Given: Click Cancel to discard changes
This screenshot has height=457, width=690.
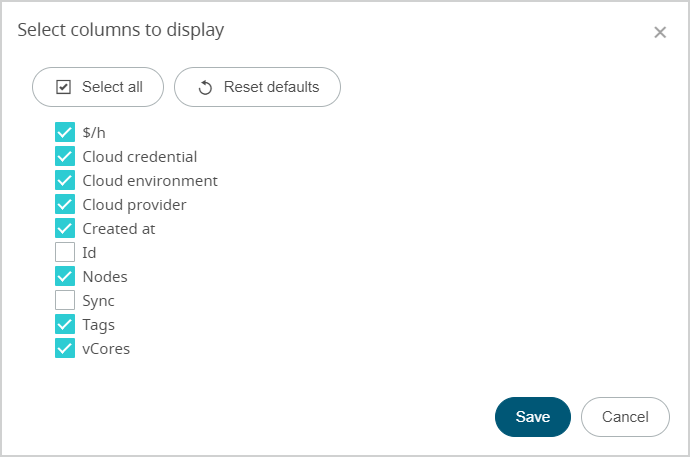Looking at the screenshot, I should pyautogui.click(x=625, y=417).
